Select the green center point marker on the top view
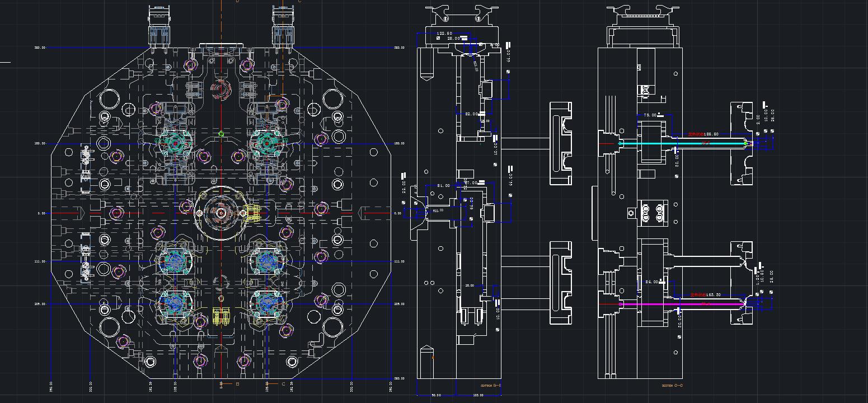The width and height of the screenshot is (868, 403). (x=220, y=134)
